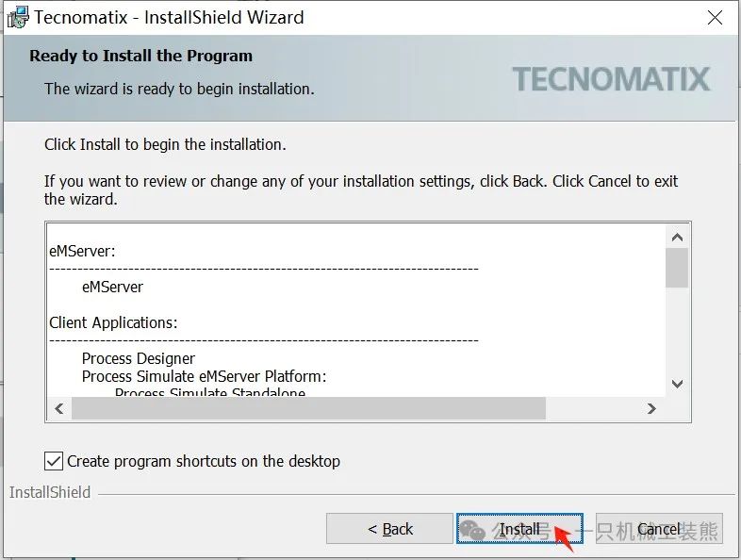Toggle Create program shortcuts on the desktop checkbox
This screenshot has height=560, width=741.
(54, 461)
